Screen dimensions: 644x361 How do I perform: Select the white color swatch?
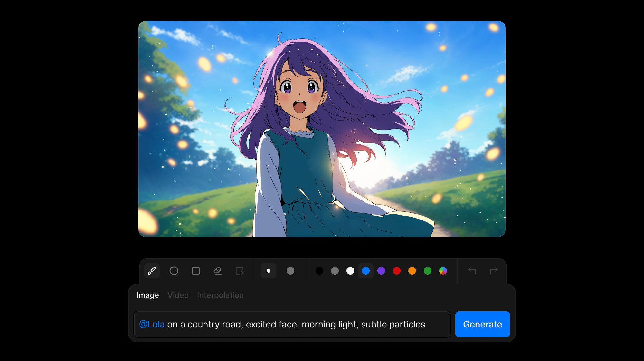click(x=350, y=271)
